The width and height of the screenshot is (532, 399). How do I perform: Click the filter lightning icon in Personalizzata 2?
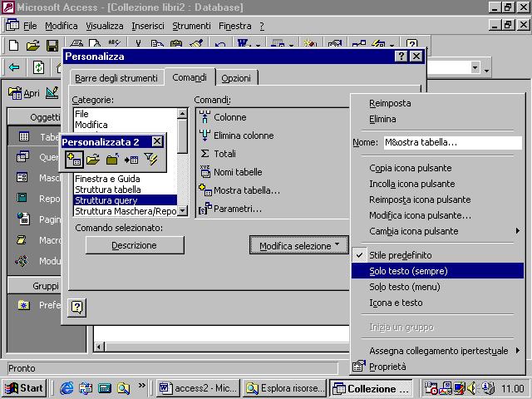[x=150, y=159]
